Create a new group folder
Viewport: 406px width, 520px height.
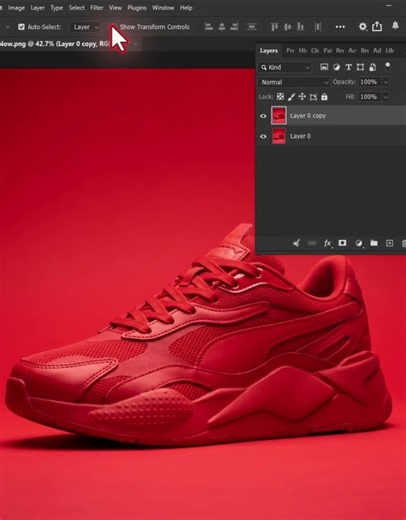[374, 243]
